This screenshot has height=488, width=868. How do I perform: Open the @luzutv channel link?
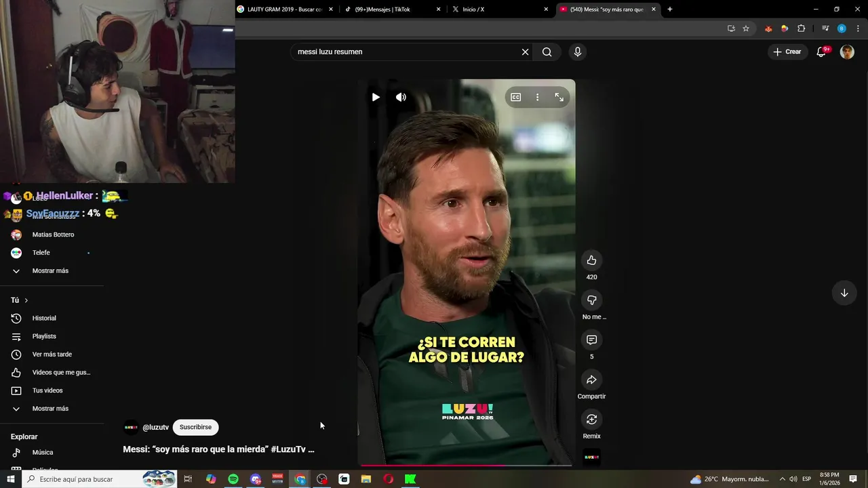155,427
